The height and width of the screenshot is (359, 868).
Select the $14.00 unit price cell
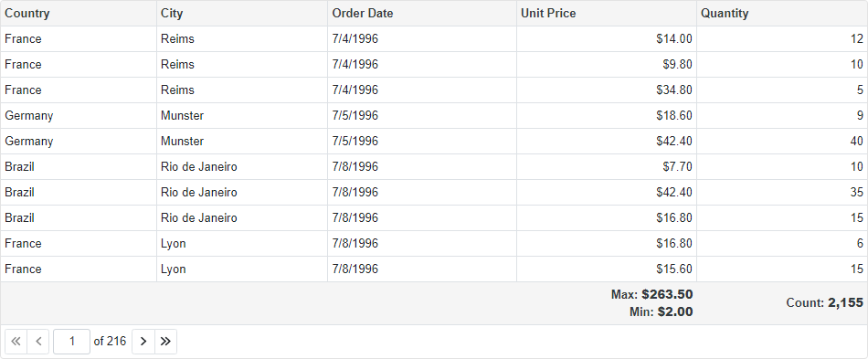click(606, 38)
